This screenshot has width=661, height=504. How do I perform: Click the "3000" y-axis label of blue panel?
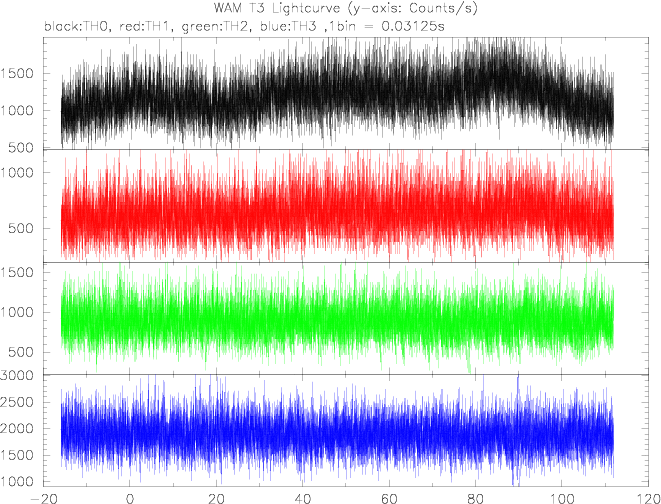pos(17,375)
